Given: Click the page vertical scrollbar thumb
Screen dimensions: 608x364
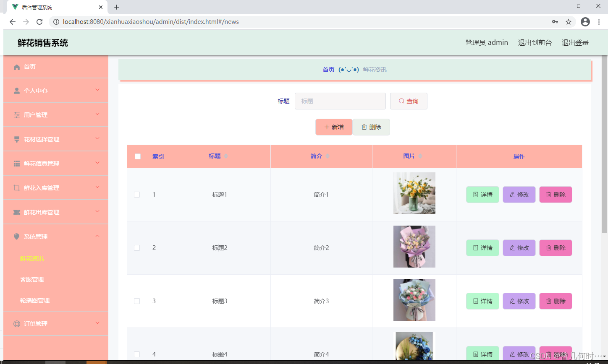Looking at the screenshot, I should 605,143.
